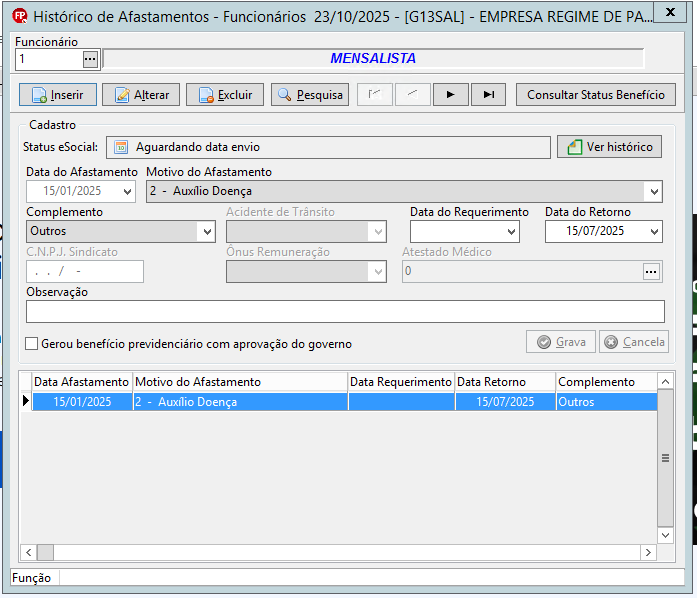This screenshot has width=697, height=598.
Task: Select the 15/01/2025 Auxílio Doença row
Action: tap(344, 402)
